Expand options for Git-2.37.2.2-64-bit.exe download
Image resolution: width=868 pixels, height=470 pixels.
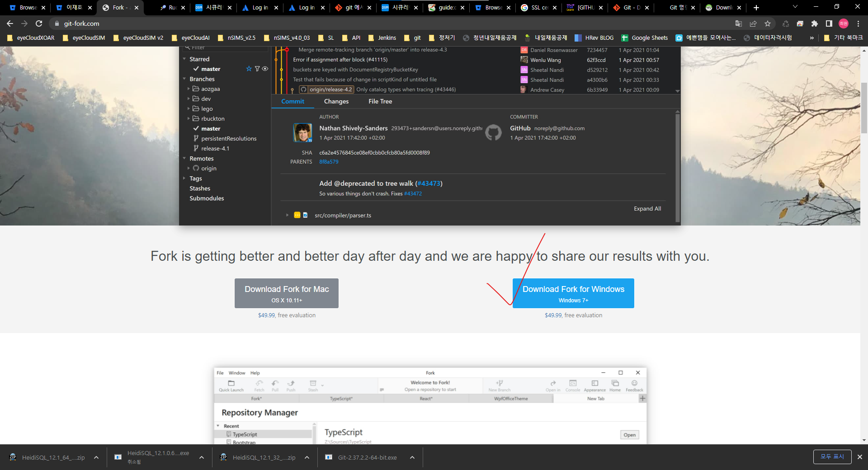click(x=412, y=457)
